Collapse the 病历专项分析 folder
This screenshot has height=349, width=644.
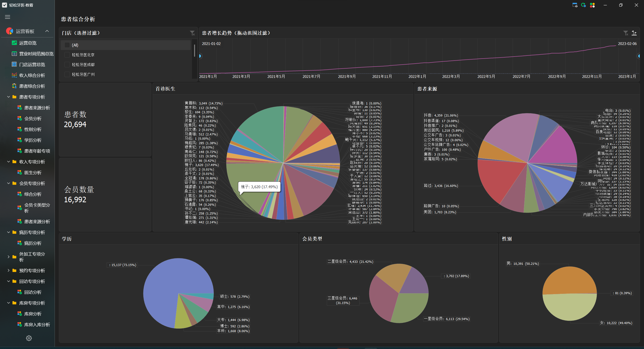(9, 232)
